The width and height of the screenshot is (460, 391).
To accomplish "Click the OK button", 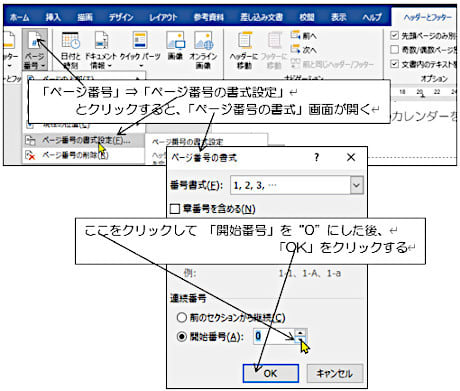I will click(x=271, y=373).
